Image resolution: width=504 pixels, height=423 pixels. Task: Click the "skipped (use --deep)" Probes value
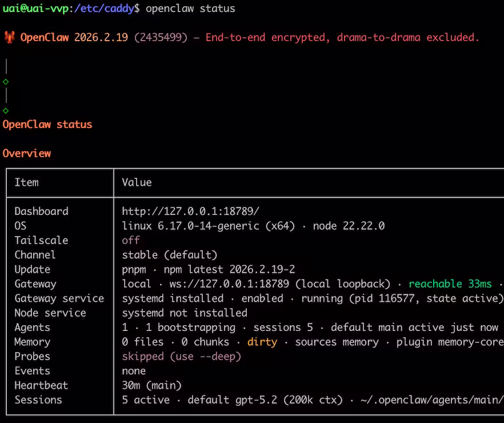181,357
